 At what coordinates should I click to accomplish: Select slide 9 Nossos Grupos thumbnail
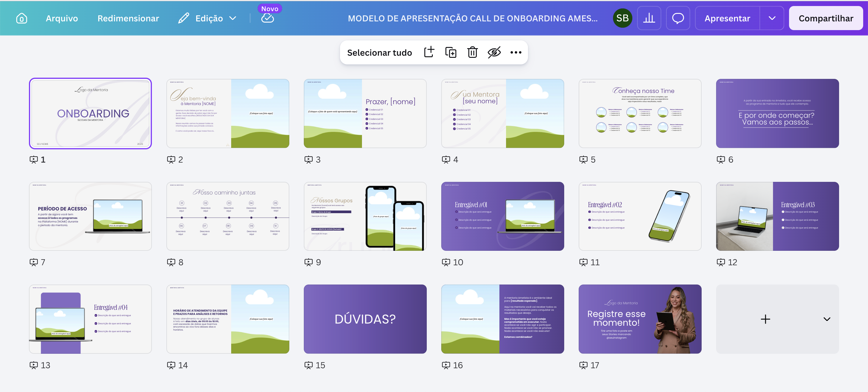point(365,216)
